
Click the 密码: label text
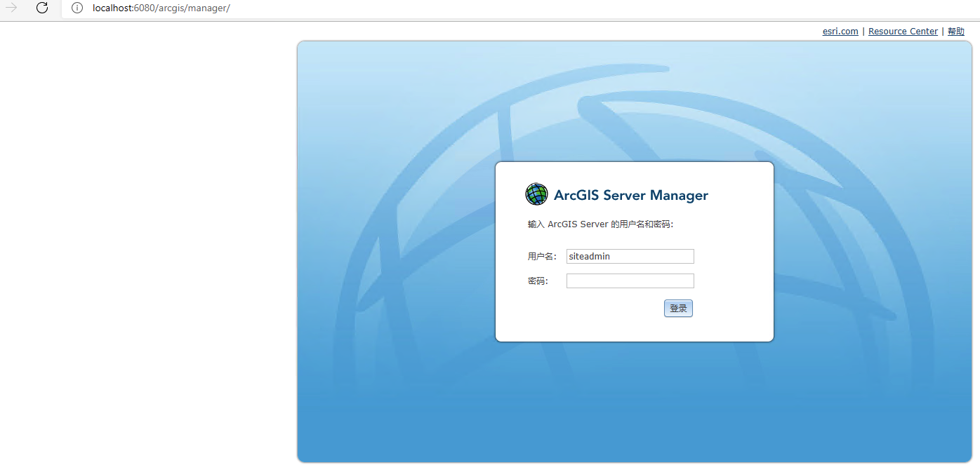click(x=538, y=281)
